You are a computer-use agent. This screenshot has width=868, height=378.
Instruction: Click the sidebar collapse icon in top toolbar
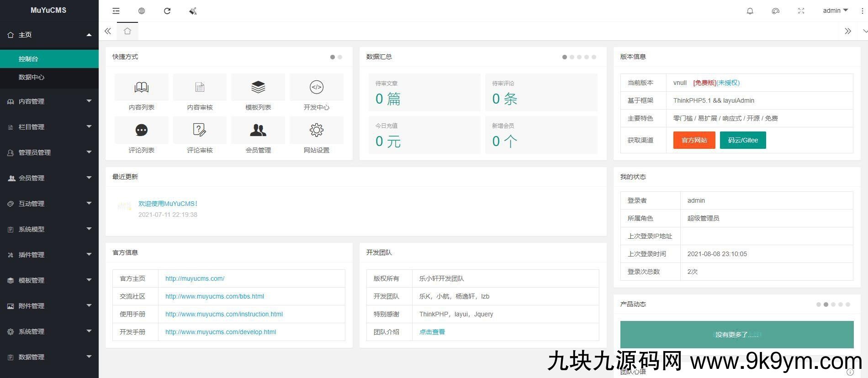tap(116, 11)
